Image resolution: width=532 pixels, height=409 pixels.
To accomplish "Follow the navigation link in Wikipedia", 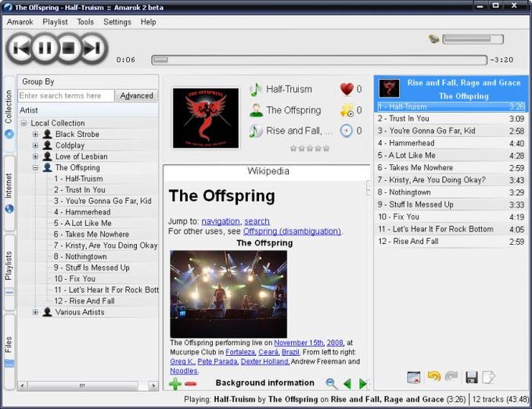I will [221, 221].
